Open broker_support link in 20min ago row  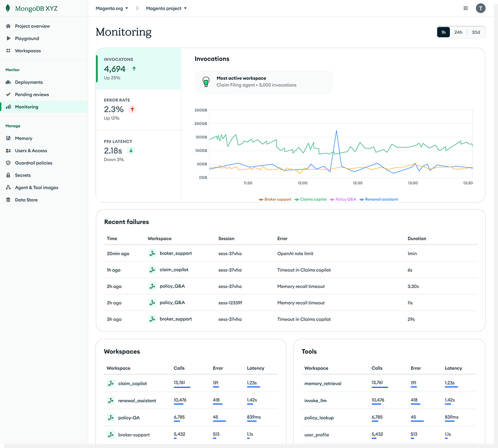(x=176, y=254)
